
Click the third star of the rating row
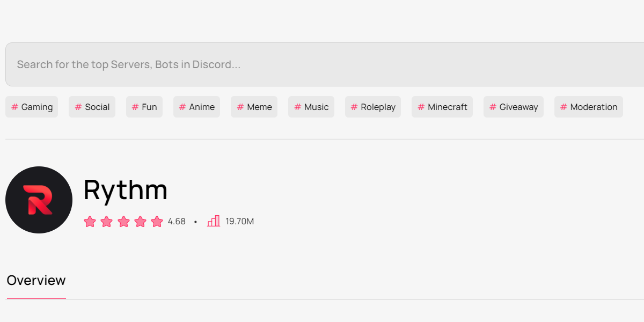pos(123,221)
